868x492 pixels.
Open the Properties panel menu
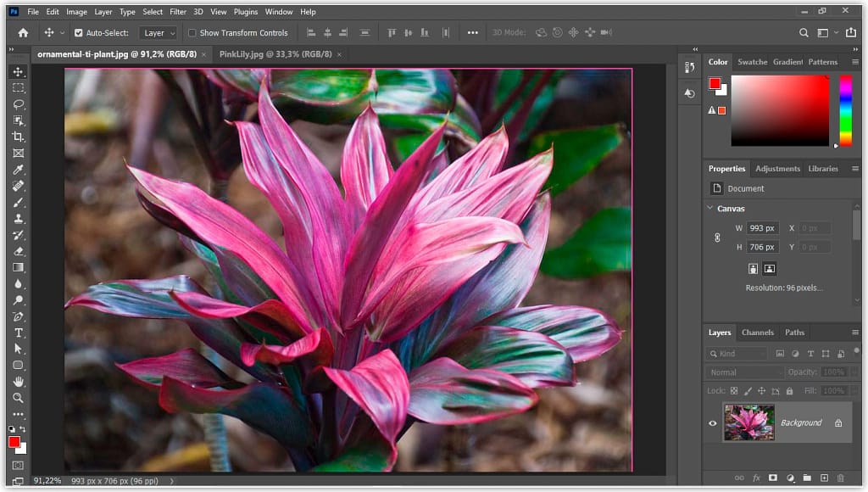click(855, 169)
